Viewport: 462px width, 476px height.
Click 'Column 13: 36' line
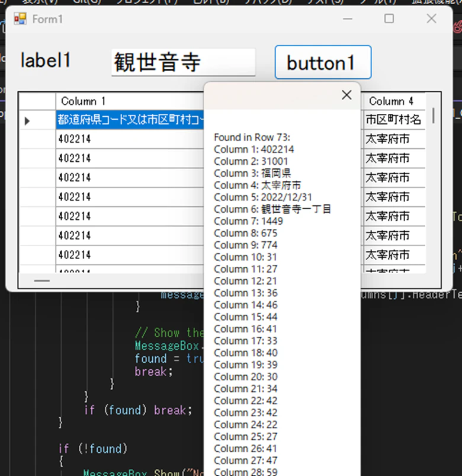click(x=246, y=293)
